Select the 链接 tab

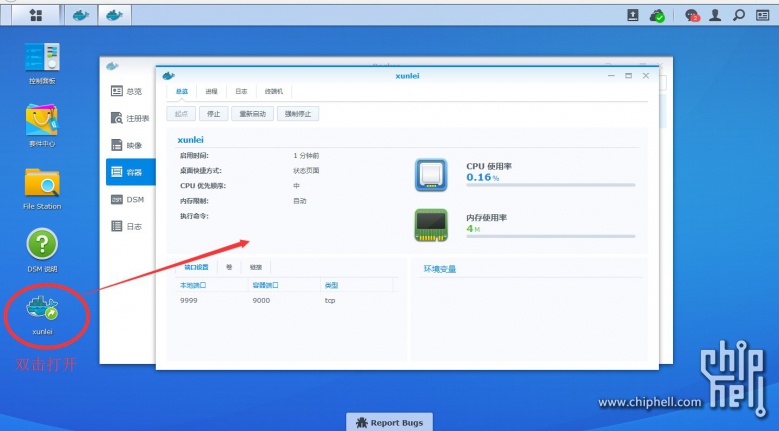[256, 267]
